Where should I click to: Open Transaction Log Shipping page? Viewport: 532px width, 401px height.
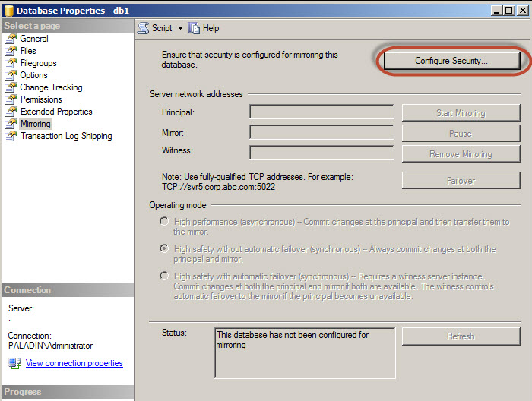tap(66, 136)
